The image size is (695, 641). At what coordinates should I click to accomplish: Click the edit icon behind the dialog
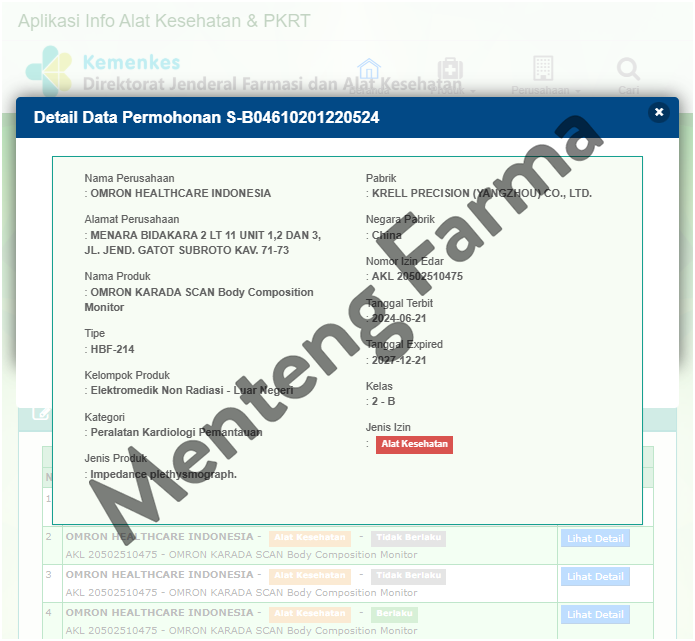(x=40, y=414)
